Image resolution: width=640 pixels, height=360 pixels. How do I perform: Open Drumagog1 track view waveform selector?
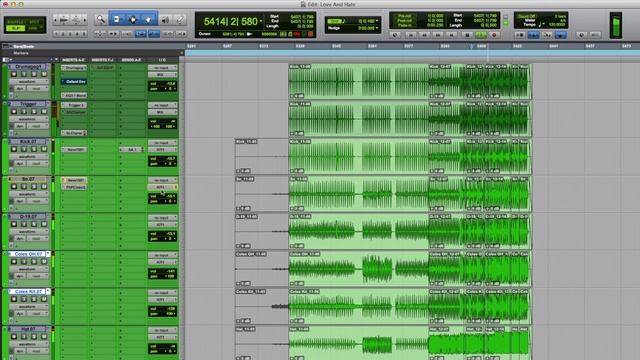tap(29, 82)
